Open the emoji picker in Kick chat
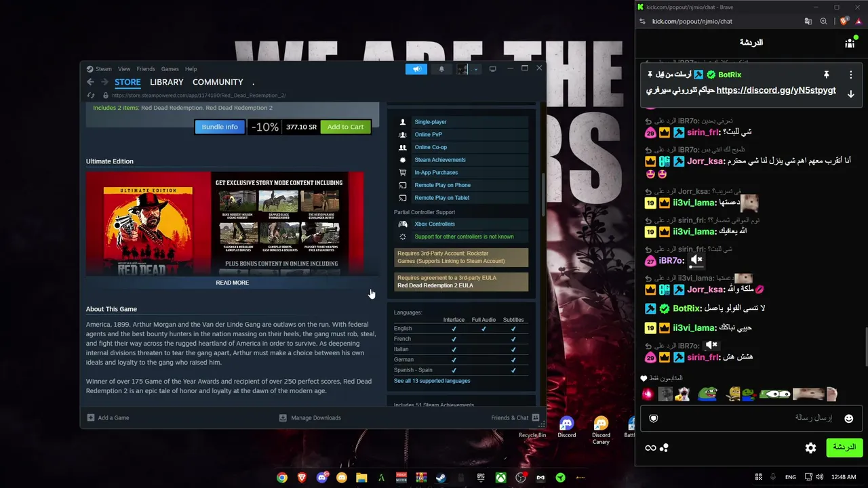 pyautogui.click(x=848, y=418)
